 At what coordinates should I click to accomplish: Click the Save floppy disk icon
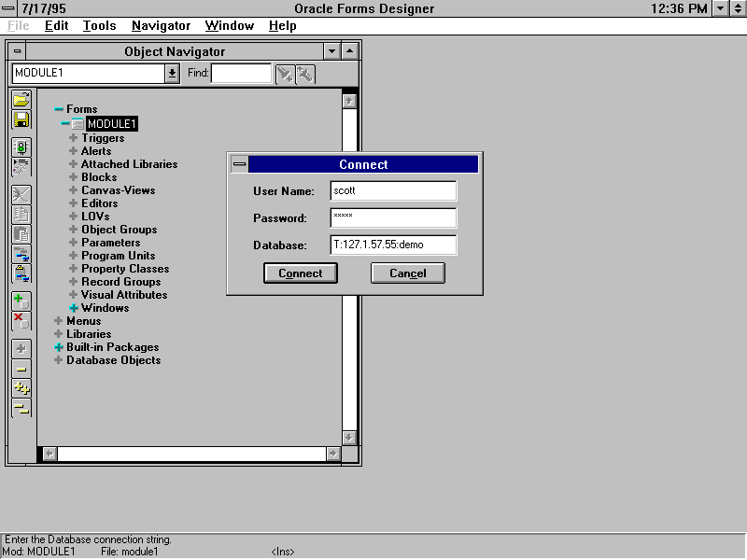click(x=21, y=119)
